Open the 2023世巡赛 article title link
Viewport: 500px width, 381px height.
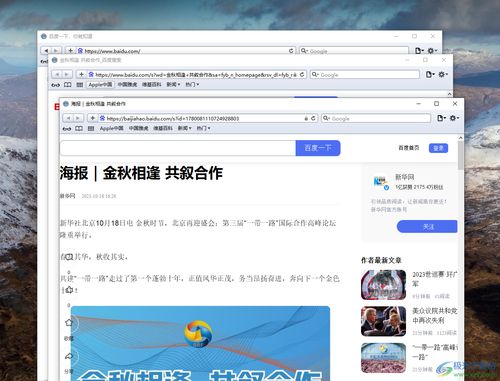[435, 279]
